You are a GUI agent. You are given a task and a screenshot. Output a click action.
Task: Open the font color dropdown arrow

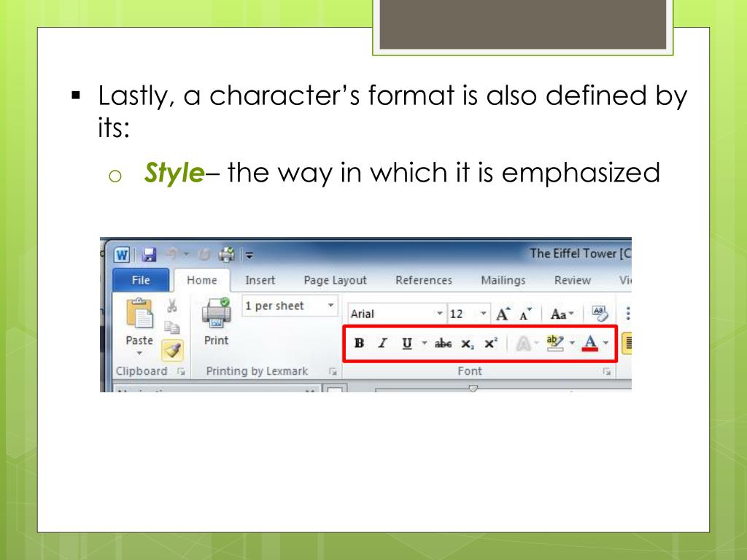click(605, 343)
